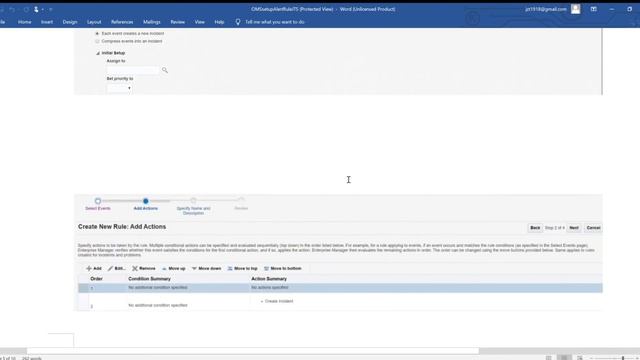
Task: Switch to the Help ribbon tab
Action: [x=219, y=22]
